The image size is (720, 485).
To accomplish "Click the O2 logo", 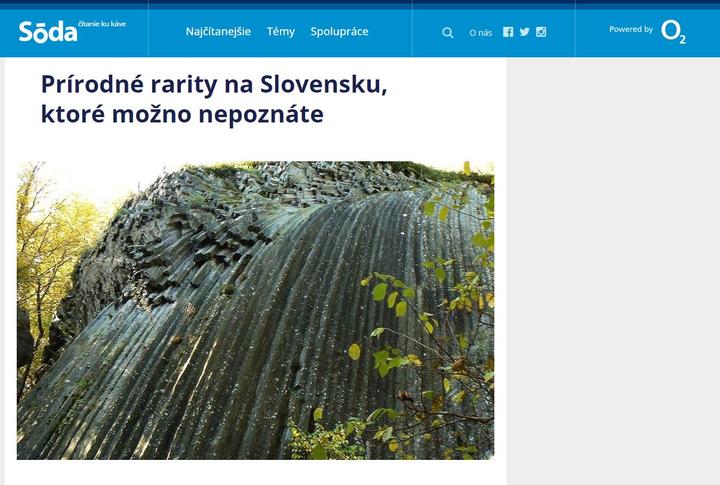I will [673, 31].
